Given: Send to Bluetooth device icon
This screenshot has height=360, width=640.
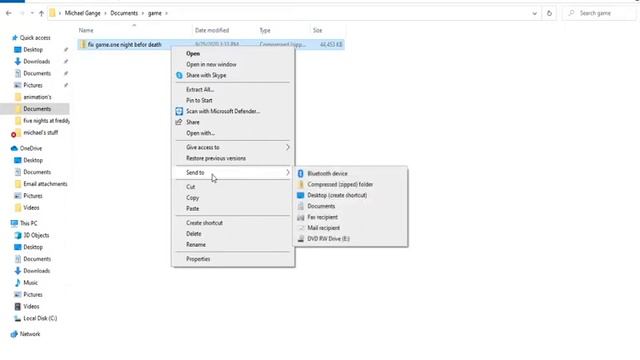Looking at the screenshot, I should pos(301,173).
